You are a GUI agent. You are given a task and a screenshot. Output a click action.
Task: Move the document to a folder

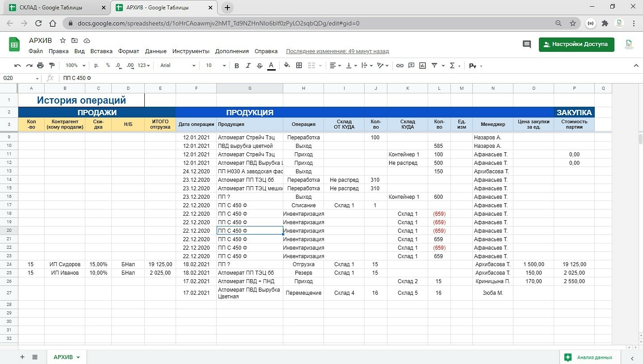coord(75,41)
